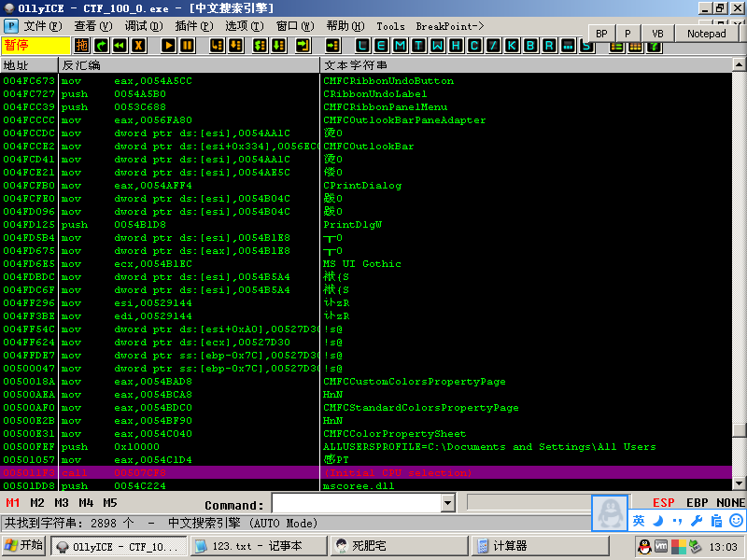Click into the Command input field

click(355, 504)
